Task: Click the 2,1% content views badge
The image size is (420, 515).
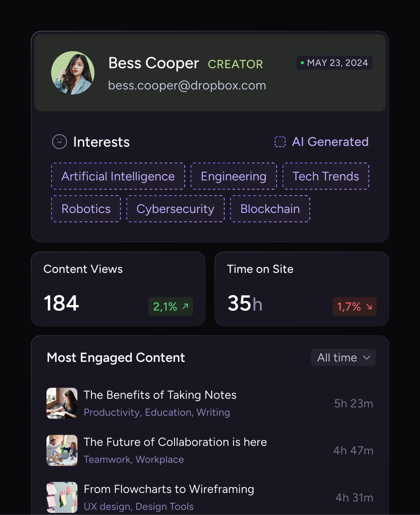Action: (170, 307)
